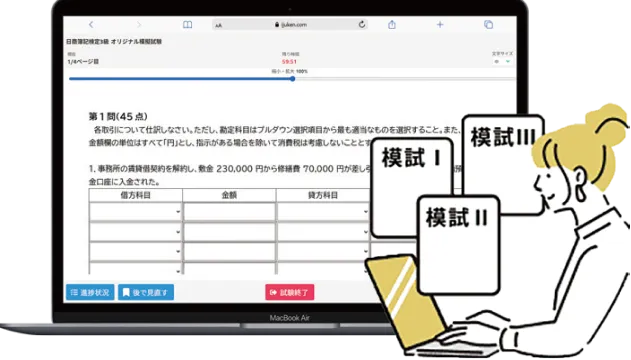631x360 pixels.
Task: Open the 文字サイズ font size dropdown
Action: (503, 62)
